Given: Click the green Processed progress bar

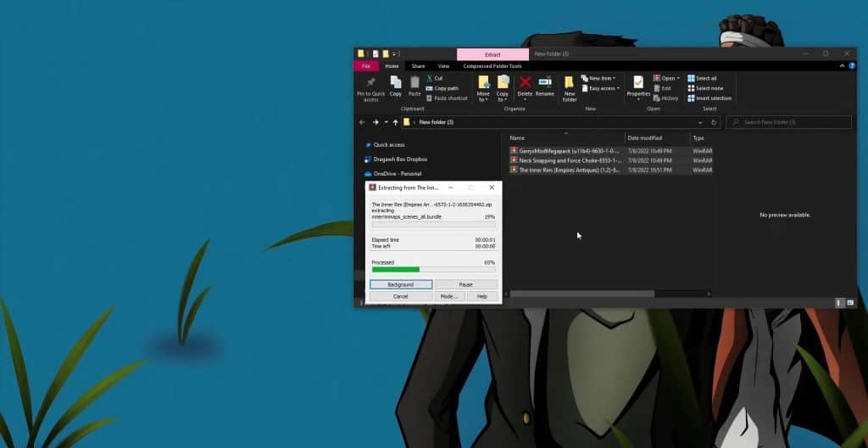Looking at the screenshot, I should (x=433, y=270).
